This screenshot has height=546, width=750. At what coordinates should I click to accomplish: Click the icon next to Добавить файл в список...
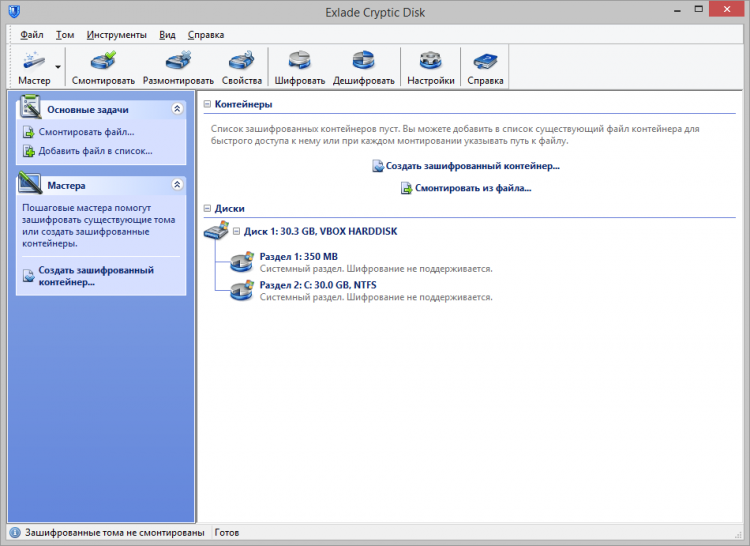click(29, 151)
